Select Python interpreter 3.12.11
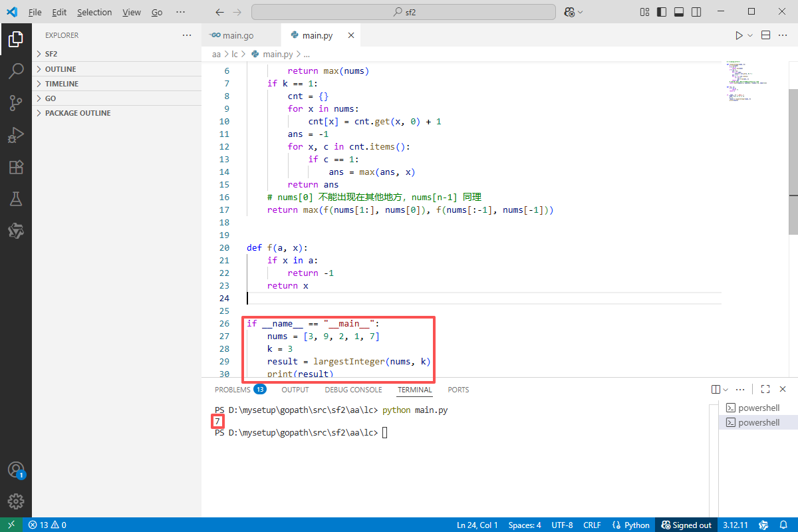The image size is (798, 532). tap(735, 525)
